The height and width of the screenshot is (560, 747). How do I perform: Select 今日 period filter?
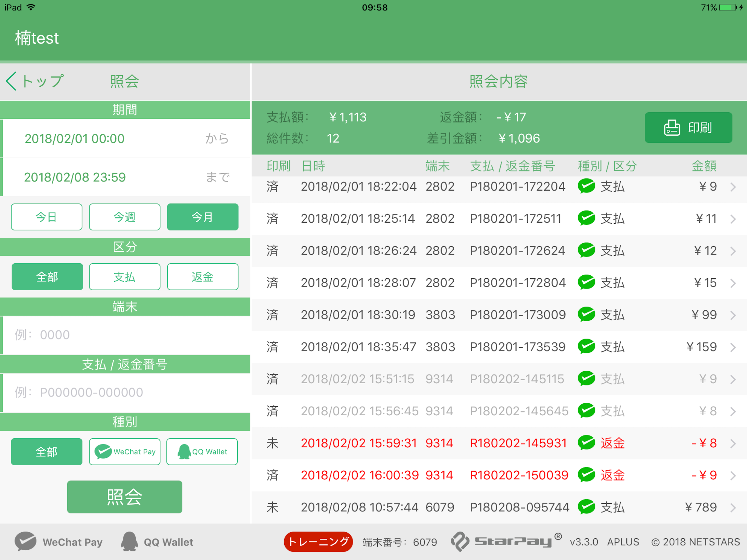[x=46, y=217]
